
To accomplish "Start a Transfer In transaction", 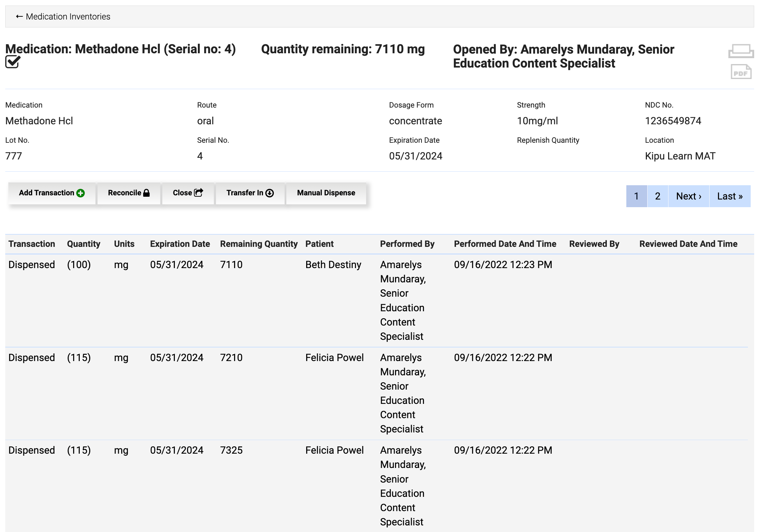I will 250,193.
